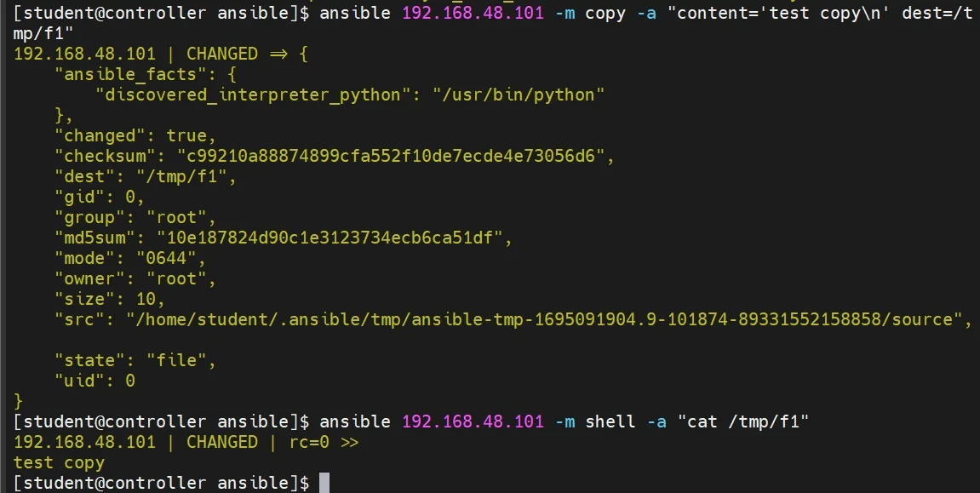Click the "/usr/bin/python" interpreter path value
Image resolution: width=980 pixels, height=493 pixels.
coord(523,95)
